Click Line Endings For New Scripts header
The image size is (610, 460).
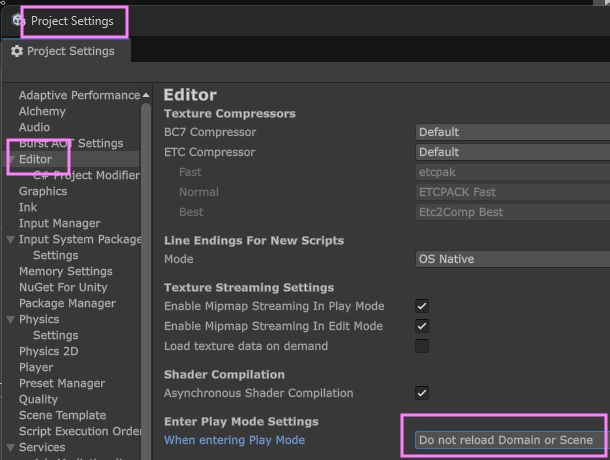pos(254,240)
